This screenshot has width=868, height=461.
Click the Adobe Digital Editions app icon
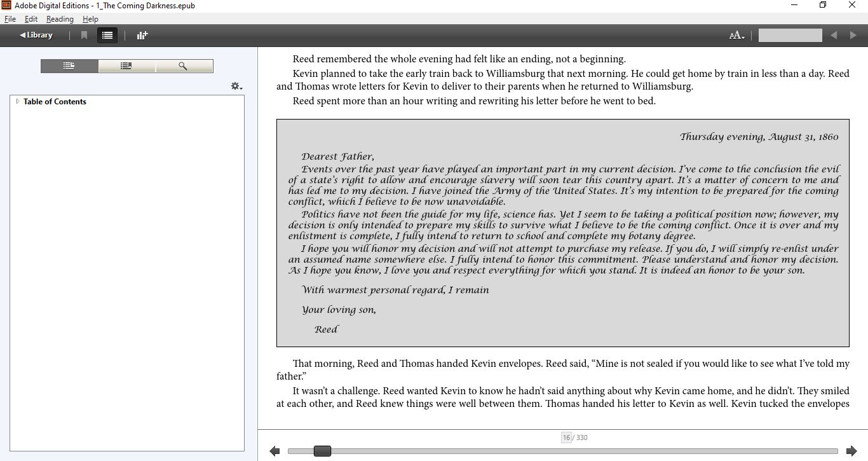6,6
